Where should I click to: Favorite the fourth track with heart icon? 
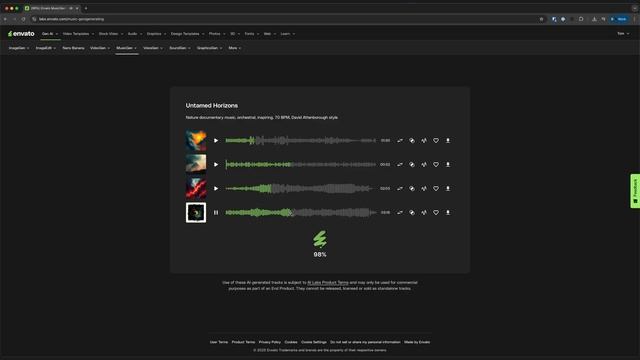click(436, 213)
